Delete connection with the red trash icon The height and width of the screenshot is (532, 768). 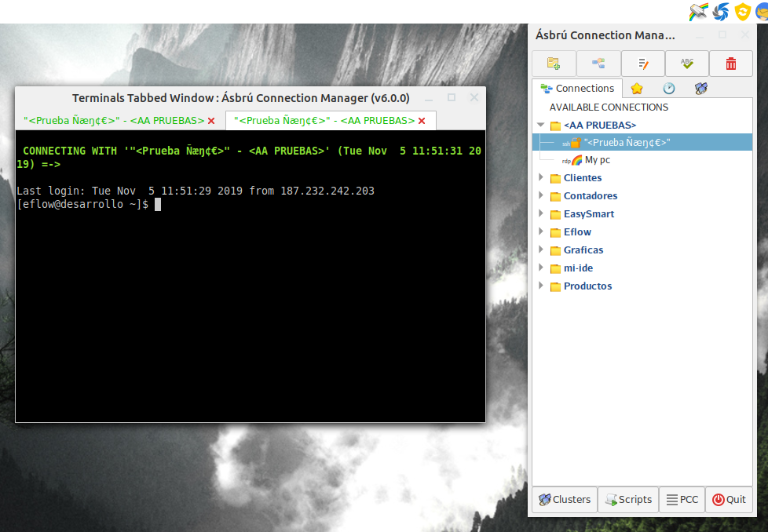click(730, 63)
